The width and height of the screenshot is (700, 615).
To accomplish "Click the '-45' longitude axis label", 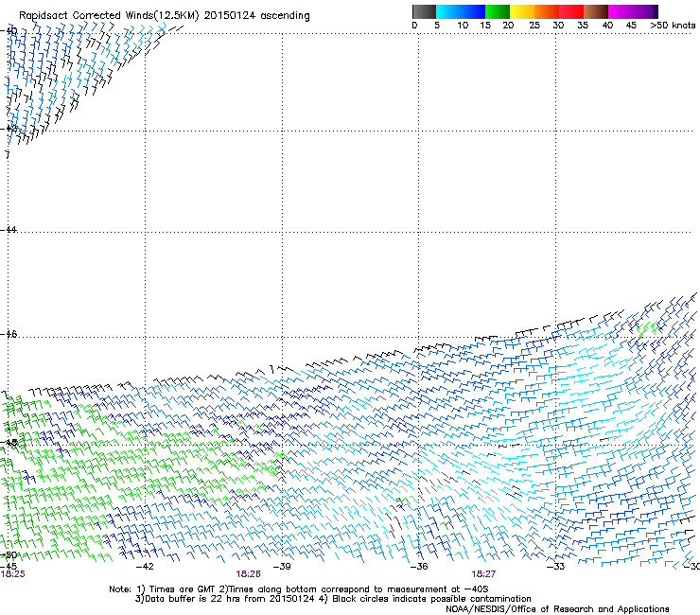I will coord(9,567).
